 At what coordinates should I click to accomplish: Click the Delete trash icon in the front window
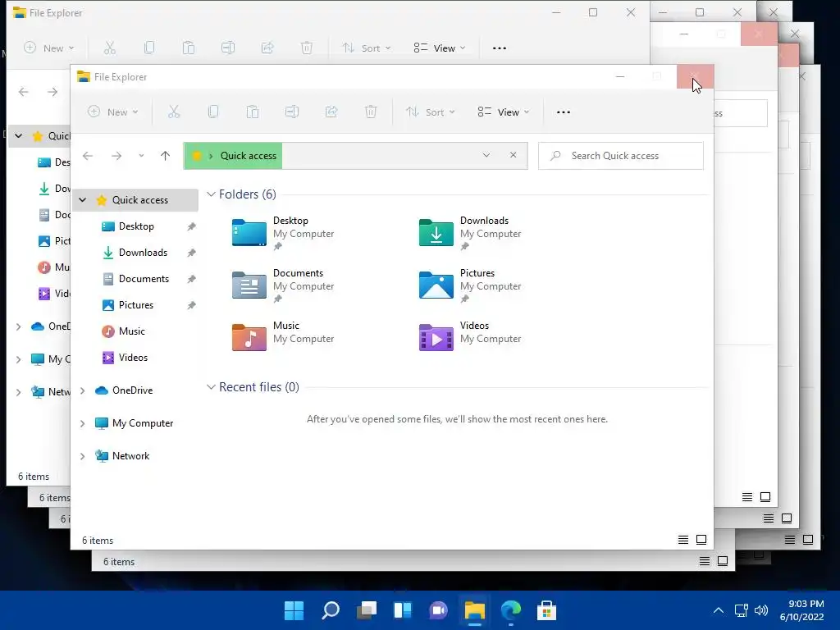[x=371, y=112]
